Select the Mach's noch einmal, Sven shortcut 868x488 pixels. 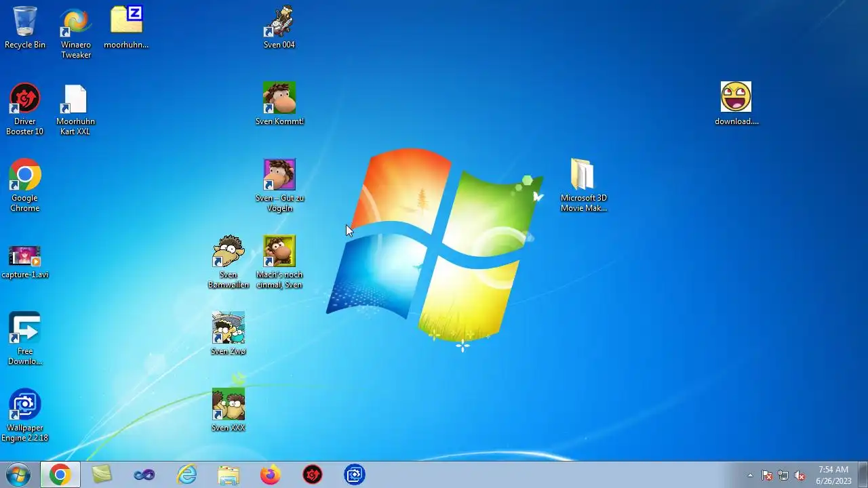point(279,262)
